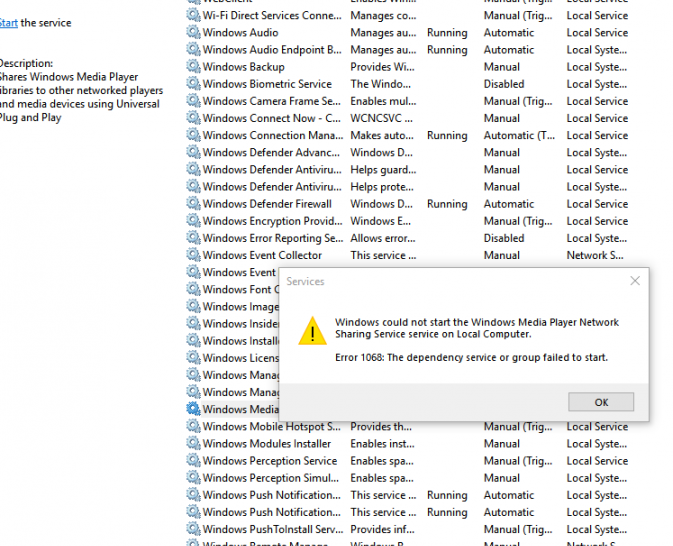Click Allows error... description of Error Reporting
673x546 pixels.
click(382, 238)
